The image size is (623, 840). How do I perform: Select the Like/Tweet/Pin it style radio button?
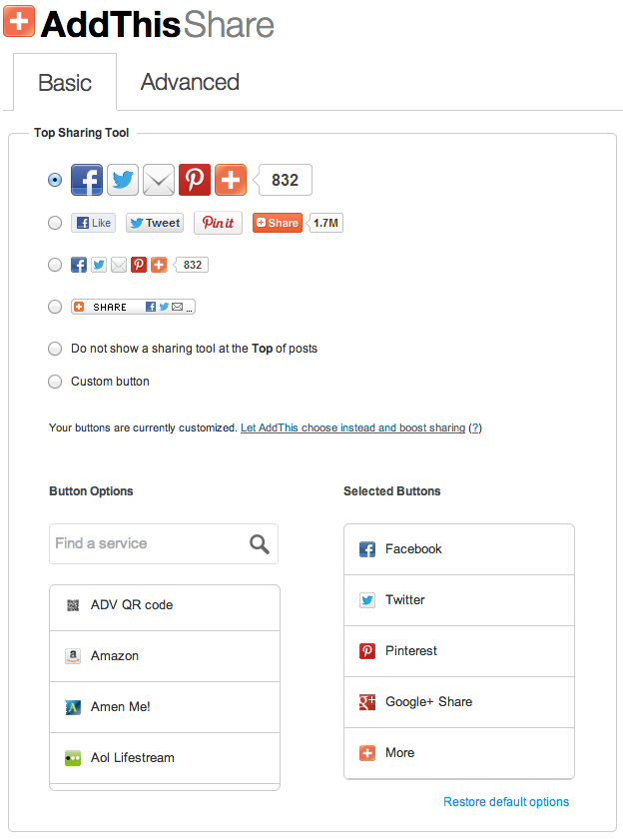[55, 223]
